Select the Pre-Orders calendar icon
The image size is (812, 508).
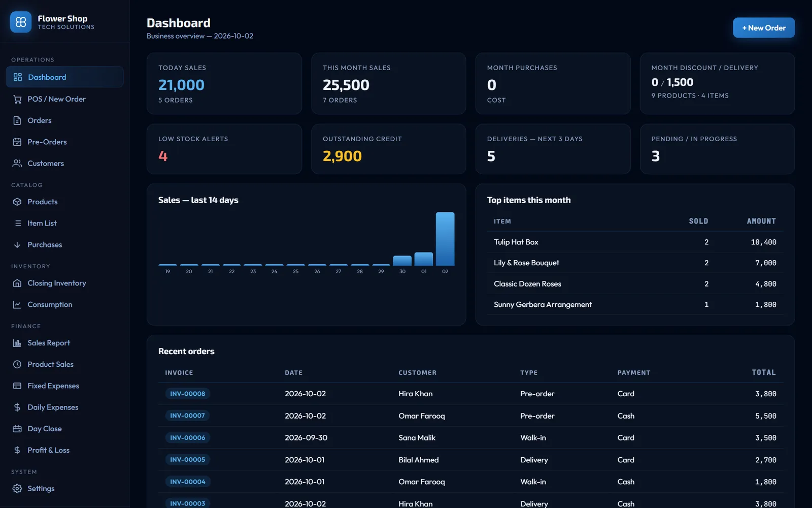[x=17, y=142]
